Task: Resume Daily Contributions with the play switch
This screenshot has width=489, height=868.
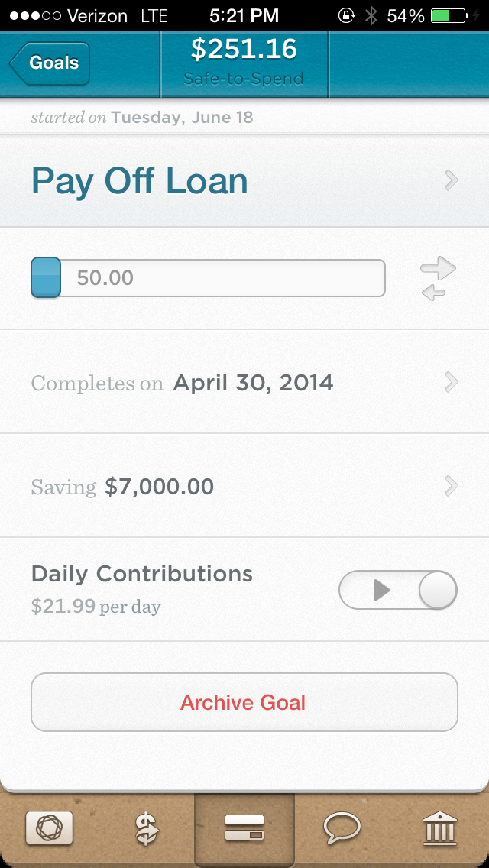Action: pyautogui.click(x=397, y=590)
